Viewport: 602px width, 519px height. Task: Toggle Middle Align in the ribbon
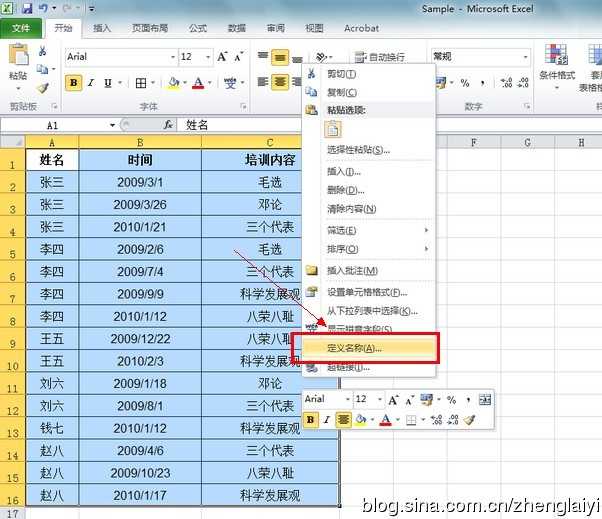point(280,58)
